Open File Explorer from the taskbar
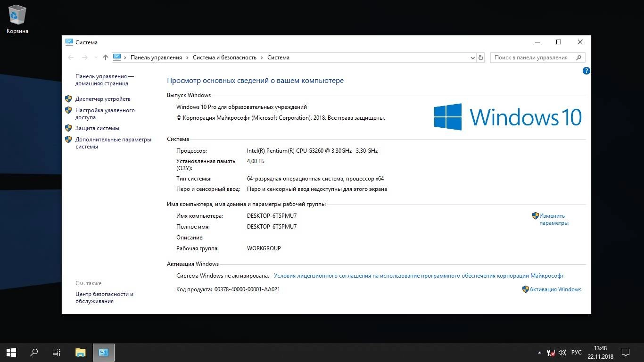The image size is (644, 362). [x=81, y=352]
